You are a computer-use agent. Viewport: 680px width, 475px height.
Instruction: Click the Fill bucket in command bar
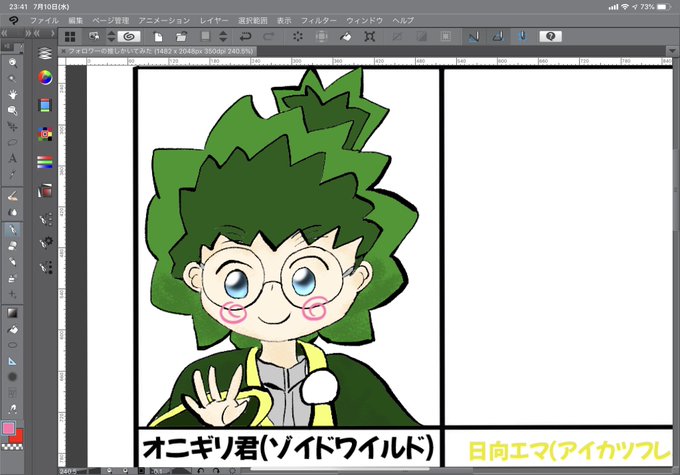click(345, 37)
